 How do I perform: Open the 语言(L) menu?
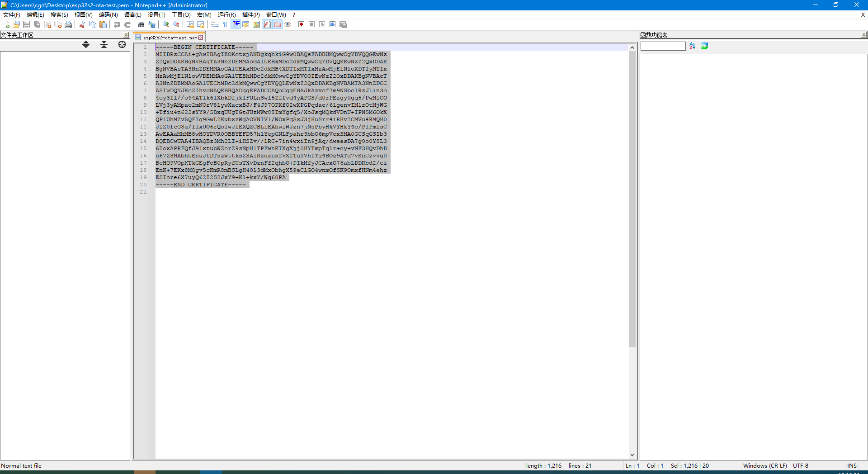pos(133,15)
